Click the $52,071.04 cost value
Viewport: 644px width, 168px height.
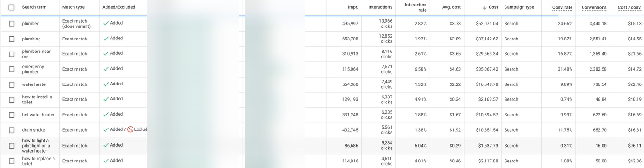(x=487, y=24)
